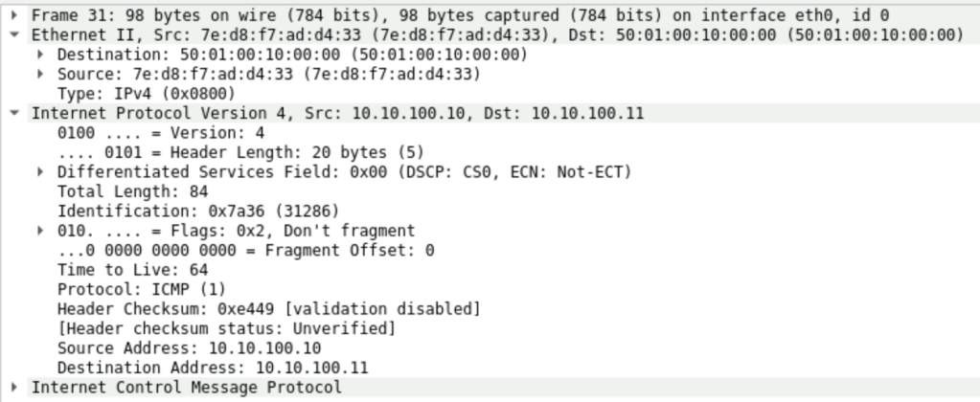Expand the Flags 0x2 field arrow

(41, 230)
